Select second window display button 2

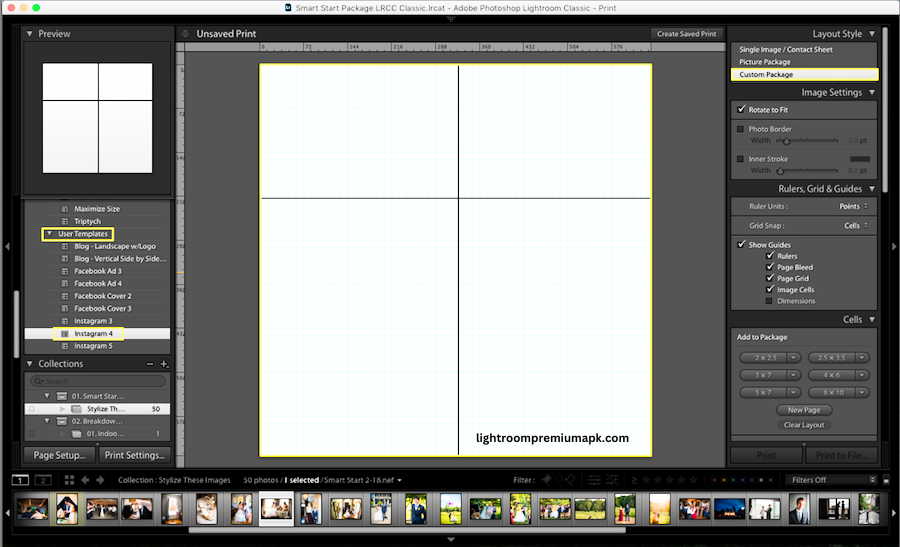point(43,480)
